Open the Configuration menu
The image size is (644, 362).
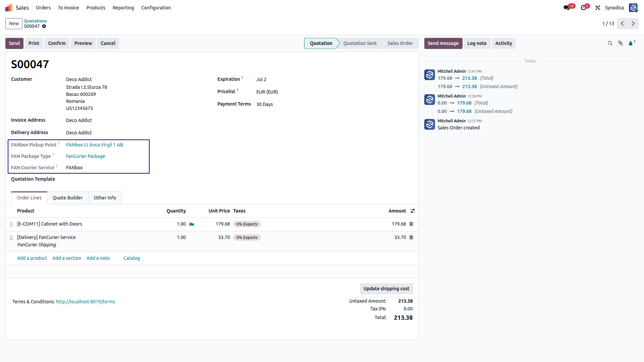point(156,8)
